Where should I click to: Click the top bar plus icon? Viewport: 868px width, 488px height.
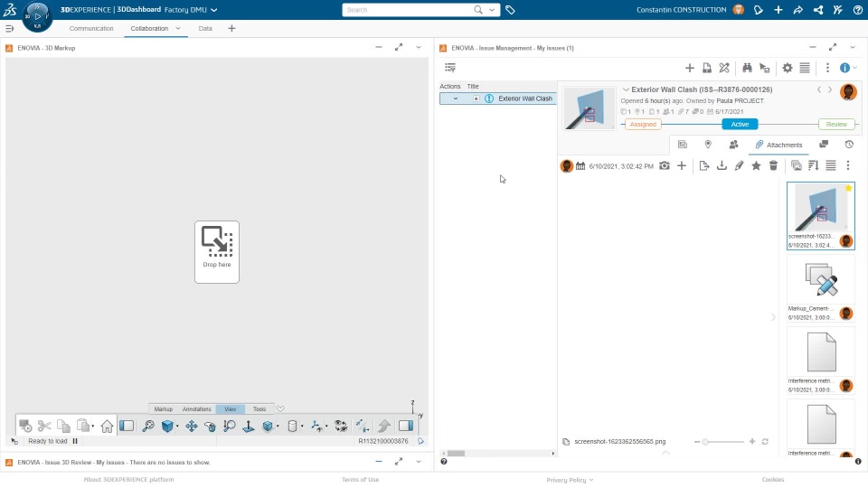(x=778, y=10)
